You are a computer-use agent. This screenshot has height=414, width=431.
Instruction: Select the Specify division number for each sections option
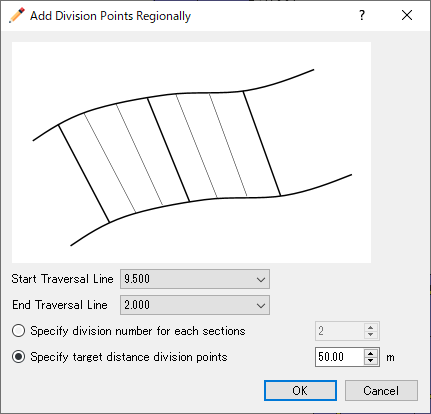(18, 331)
